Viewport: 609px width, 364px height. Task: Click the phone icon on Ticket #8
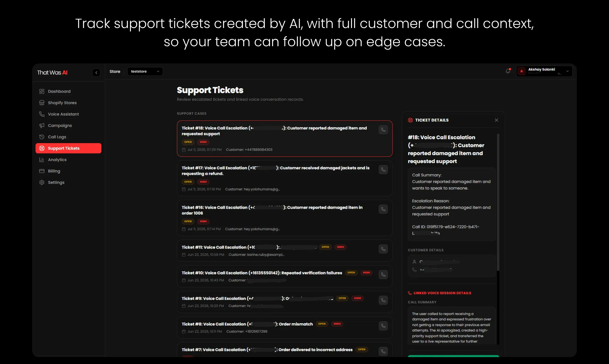tap(383, 326)
